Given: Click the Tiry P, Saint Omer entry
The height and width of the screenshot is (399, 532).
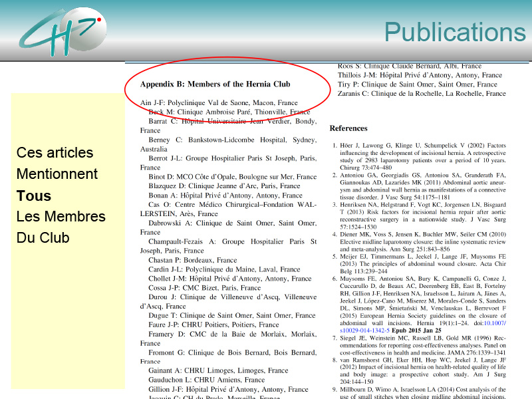Looking at the screenshot, I should point(418,84).
